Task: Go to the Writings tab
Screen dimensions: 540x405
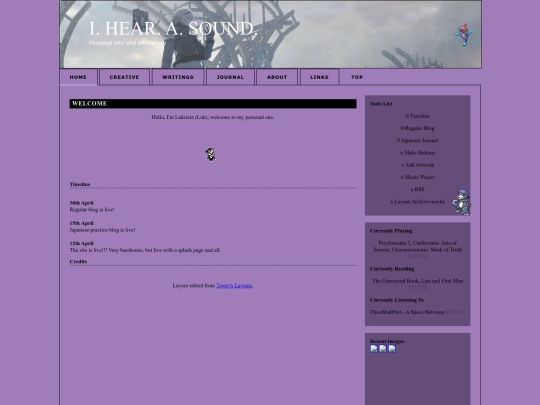Action: coord(178,77)
